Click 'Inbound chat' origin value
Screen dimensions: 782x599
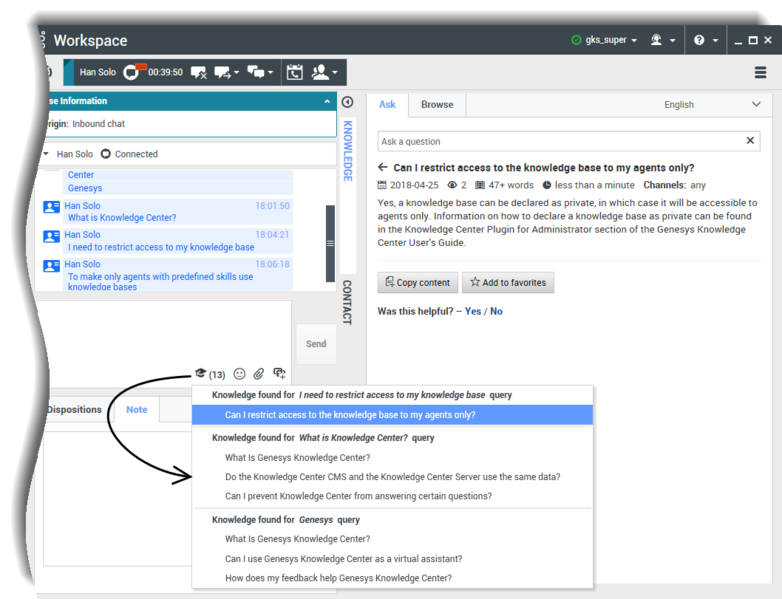point(99,124)
